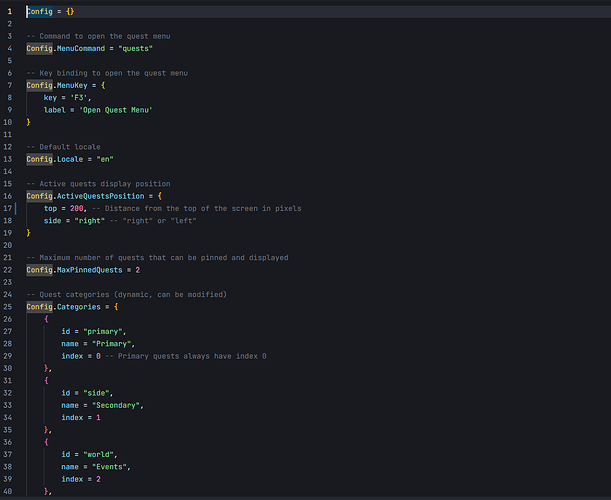Click line number 17 in the gutter
Viewport: 611px width, 500px height.
(x=7, y=208)
